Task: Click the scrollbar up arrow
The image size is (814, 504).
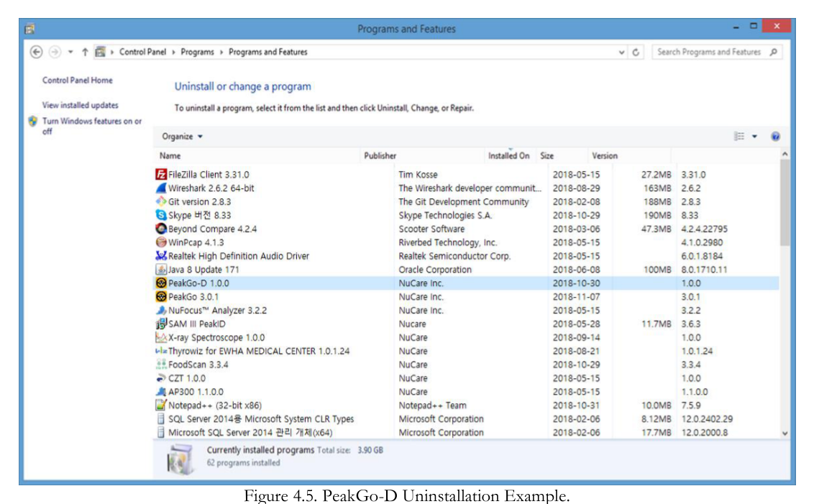Action: click(785, 154)
